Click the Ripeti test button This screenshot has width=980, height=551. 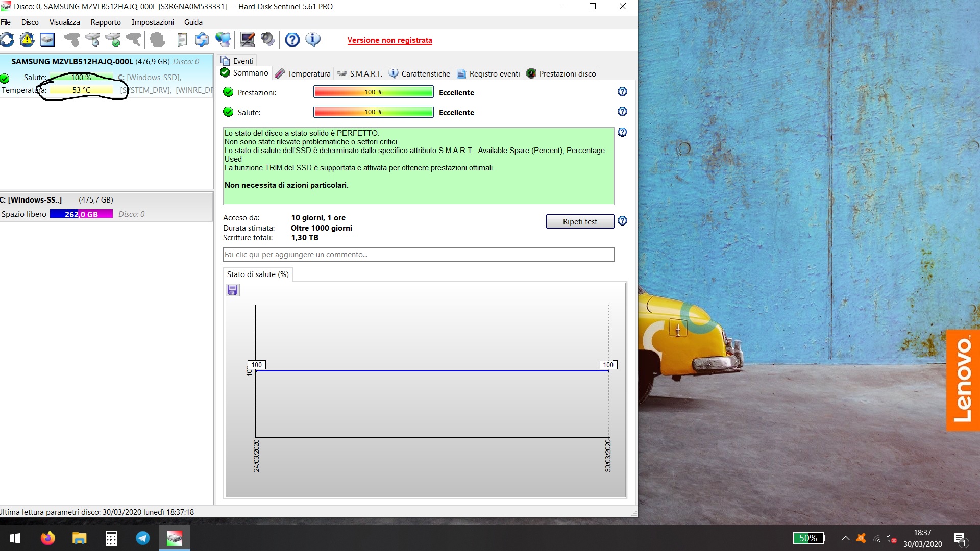coord(580,221)
